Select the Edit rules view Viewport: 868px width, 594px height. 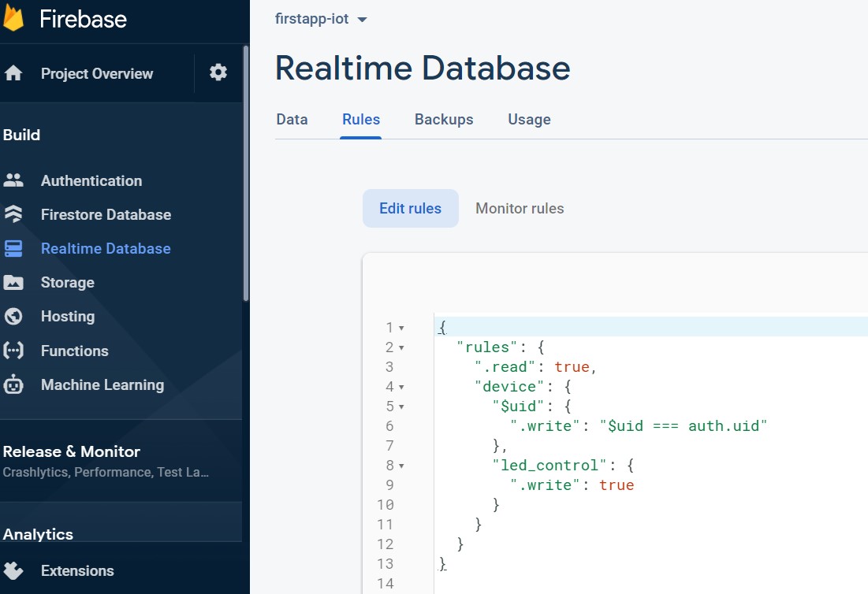[x=410, y=209]
